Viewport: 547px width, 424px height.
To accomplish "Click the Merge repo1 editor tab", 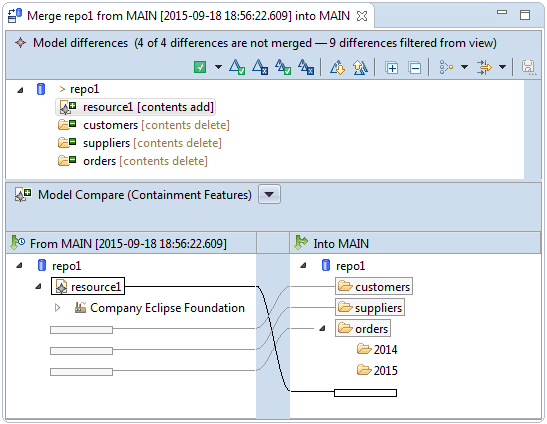I will 188,16.
